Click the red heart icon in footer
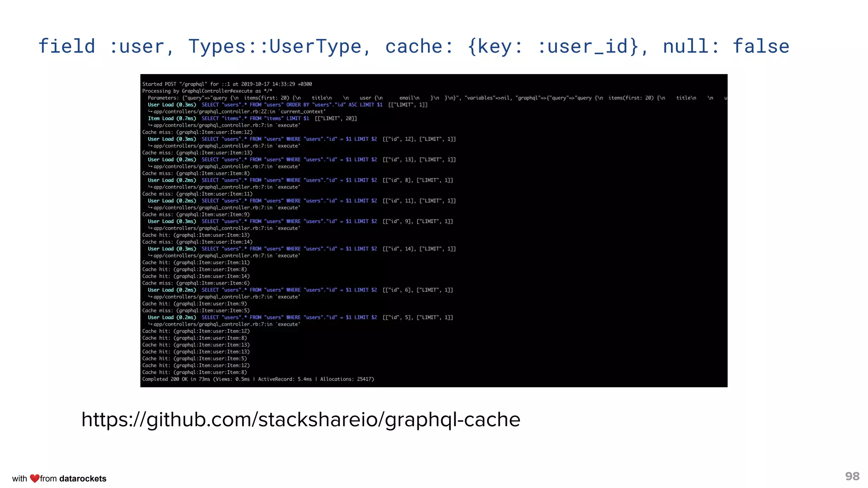This screenshot has height=488, width=868. click(x=35, y=478)
